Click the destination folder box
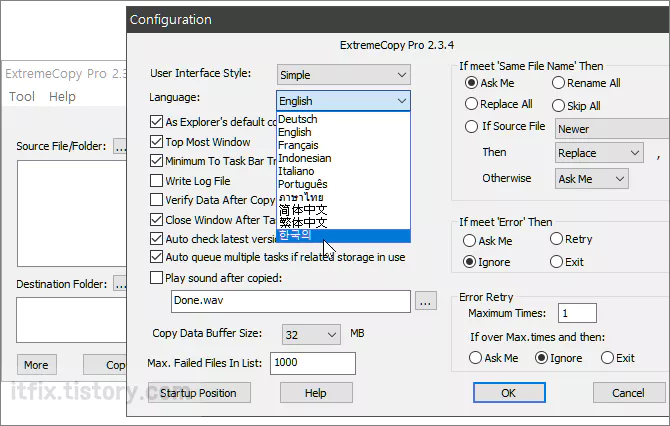This screenshot has width=670, height=426. click(71, 320)
